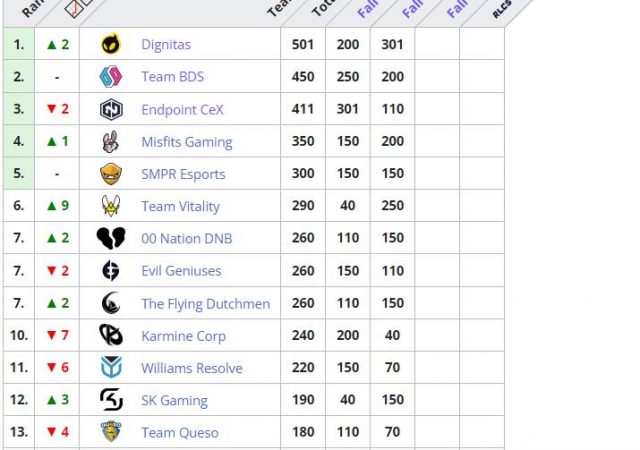Screen dimensions: 640x450
Task: Click the Team Vitality bee logo
Action: pyautogui.click(x=111, y=206)
